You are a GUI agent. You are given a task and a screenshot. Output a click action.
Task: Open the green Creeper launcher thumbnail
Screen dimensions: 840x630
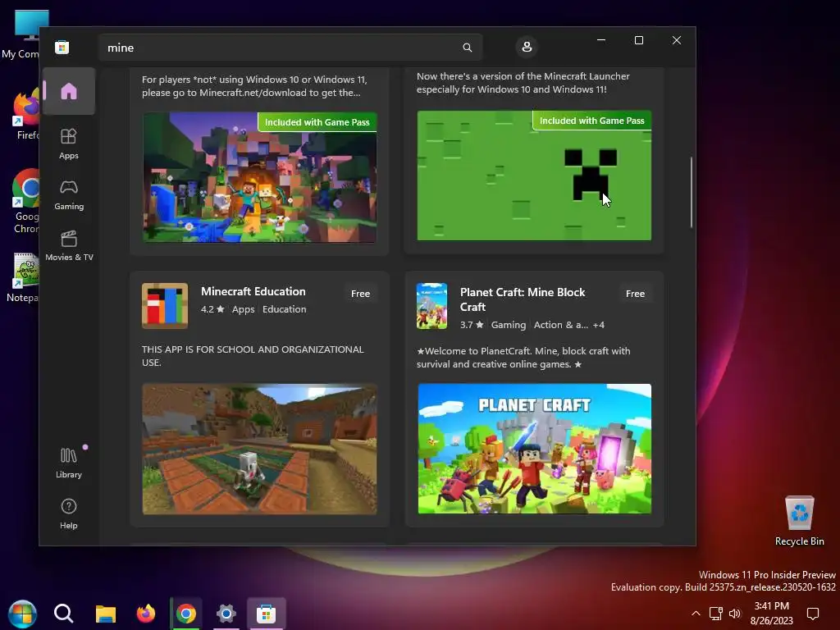(x=534, y=176)
